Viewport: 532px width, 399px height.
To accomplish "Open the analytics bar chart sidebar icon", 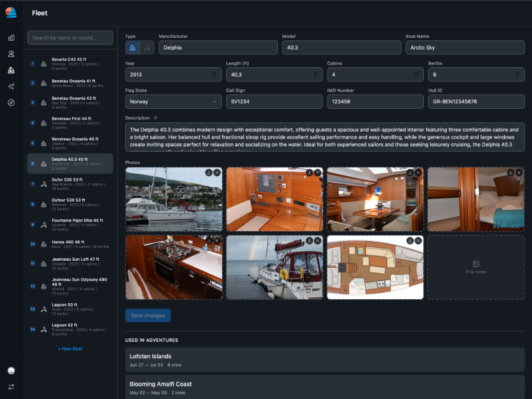I will click(x=11, y=38).
